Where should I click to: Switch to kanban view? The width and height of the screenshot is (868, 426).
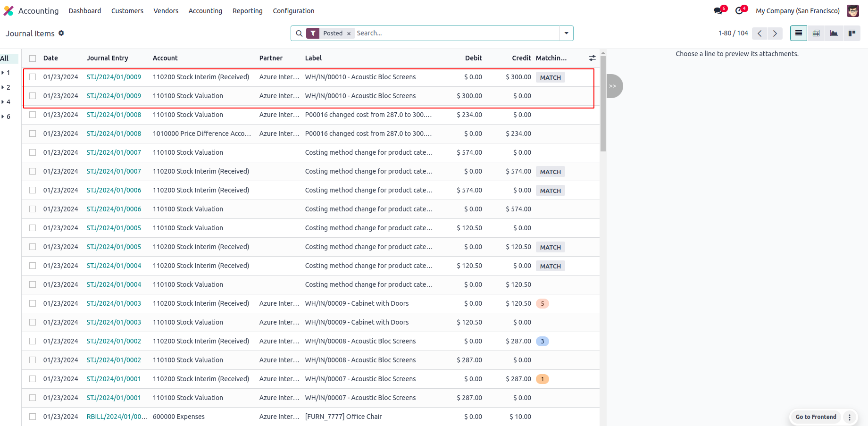pos(852,33)
